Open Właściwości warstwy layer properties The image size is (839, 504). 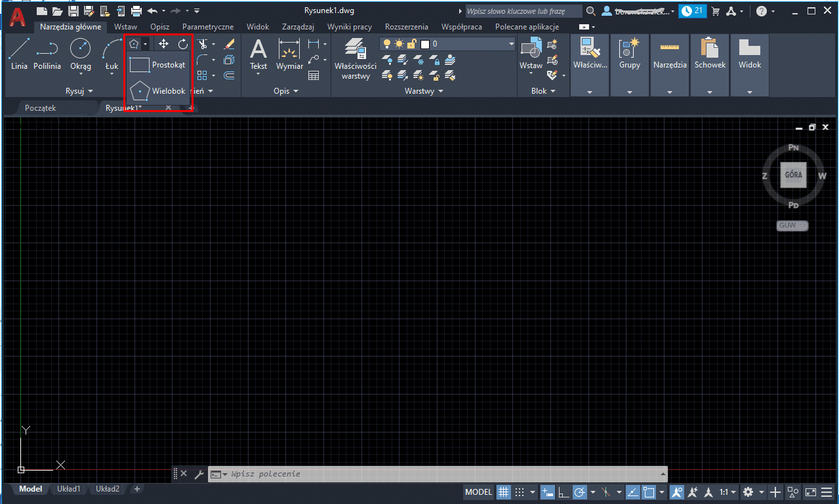(356, 58)
